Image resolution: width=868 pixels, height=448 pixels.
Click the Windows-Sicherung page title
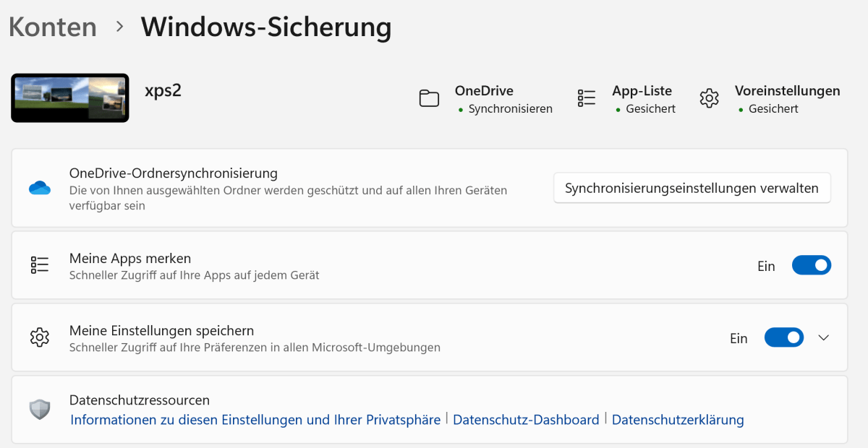click(266, 27)
